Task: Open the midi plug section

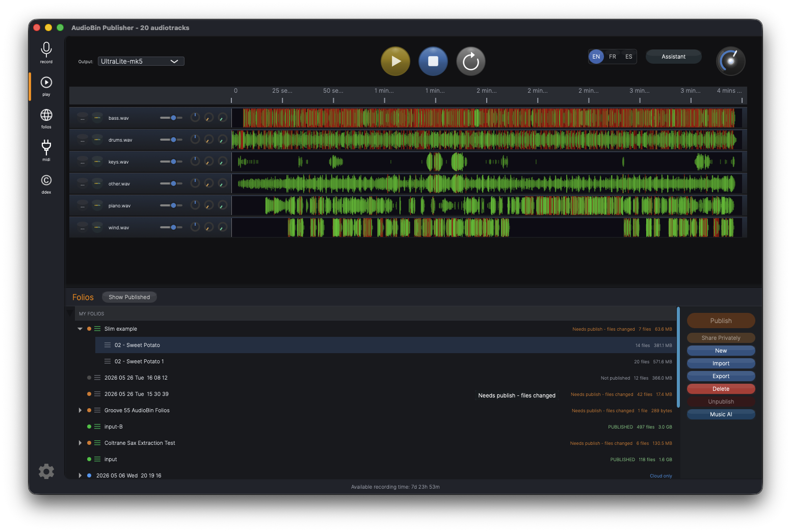Action: click(46, 150)
